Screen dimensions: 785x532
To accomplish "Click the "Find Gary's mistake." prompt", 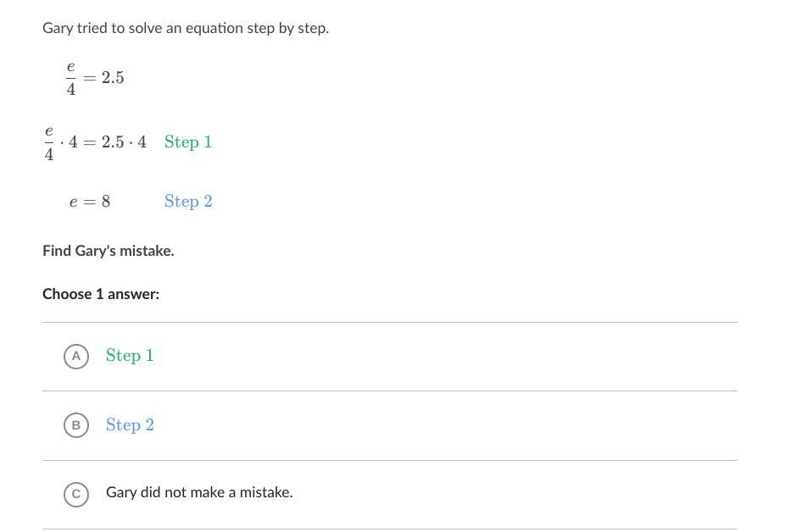I will coord(109,251).
